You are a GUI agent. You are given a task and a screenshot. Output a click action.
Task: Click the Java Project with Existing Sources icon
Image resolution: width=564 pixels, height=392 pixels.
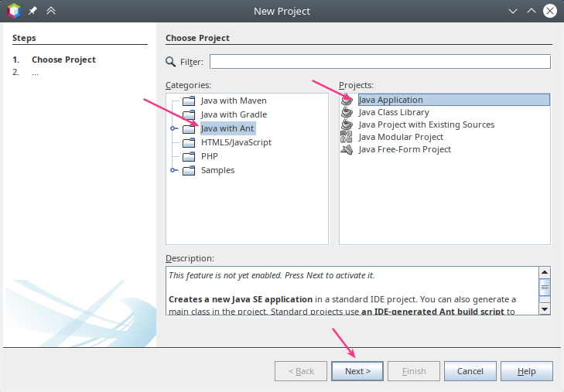click(347, 124)
